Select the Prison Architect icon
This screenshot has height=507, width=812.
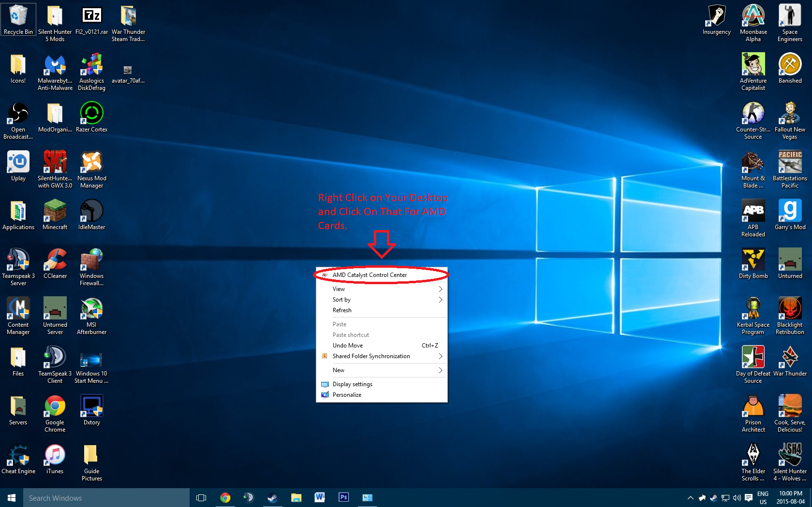click(x=753, y=414)
